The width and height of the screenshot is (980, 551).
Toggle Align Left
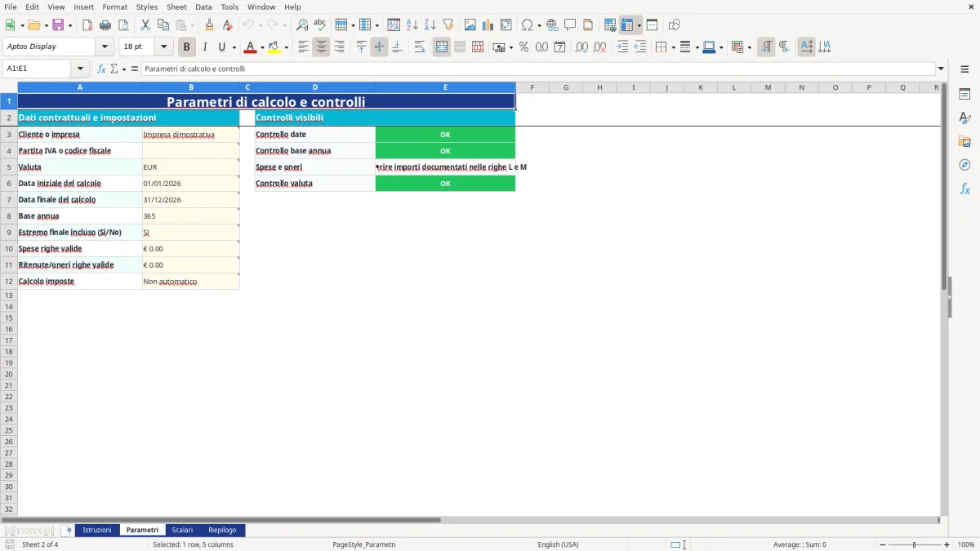click(x=304, y=47)
